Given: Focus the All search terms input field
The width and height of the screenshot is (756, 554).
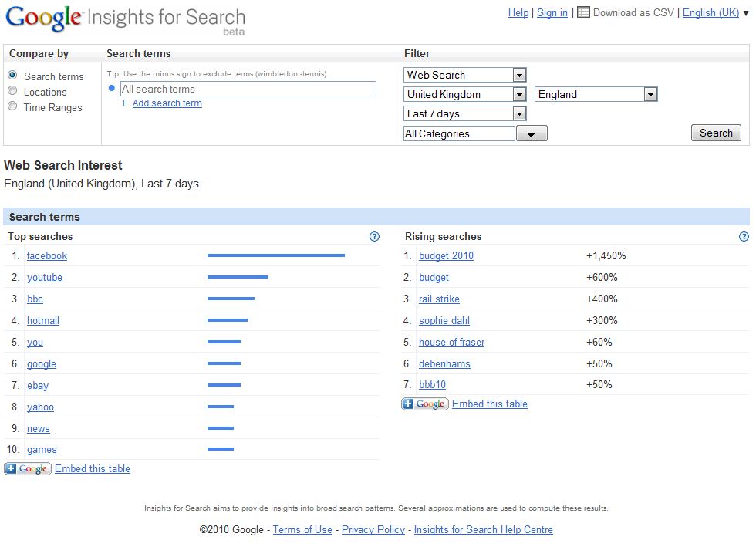Looking at the screenshot, I should pos(248,89).
